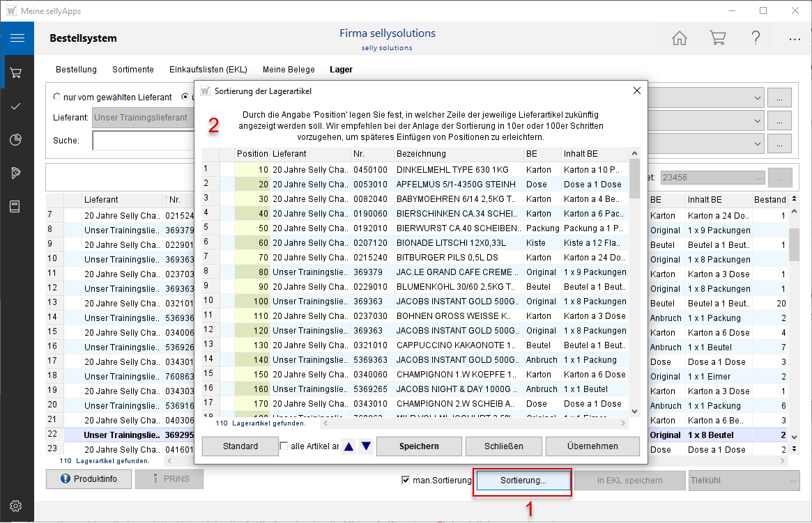Viewport: 812px width, 523px height.
Task: Move selected article up with arrow
Action: click(348, 446)
